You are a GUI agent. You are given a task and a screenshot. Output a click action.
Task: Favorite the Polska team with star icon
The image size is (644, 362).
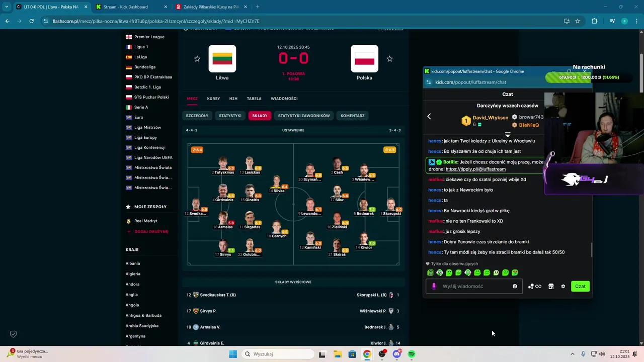(x=389, y=59)
